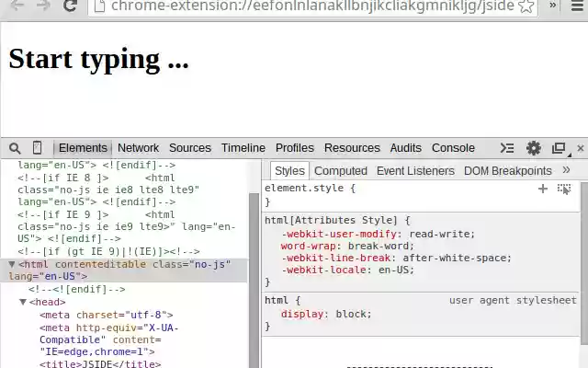Viewport: 588px width, 368px height.
Task: Toggle device mode phone icon
Action: [37, 147]
